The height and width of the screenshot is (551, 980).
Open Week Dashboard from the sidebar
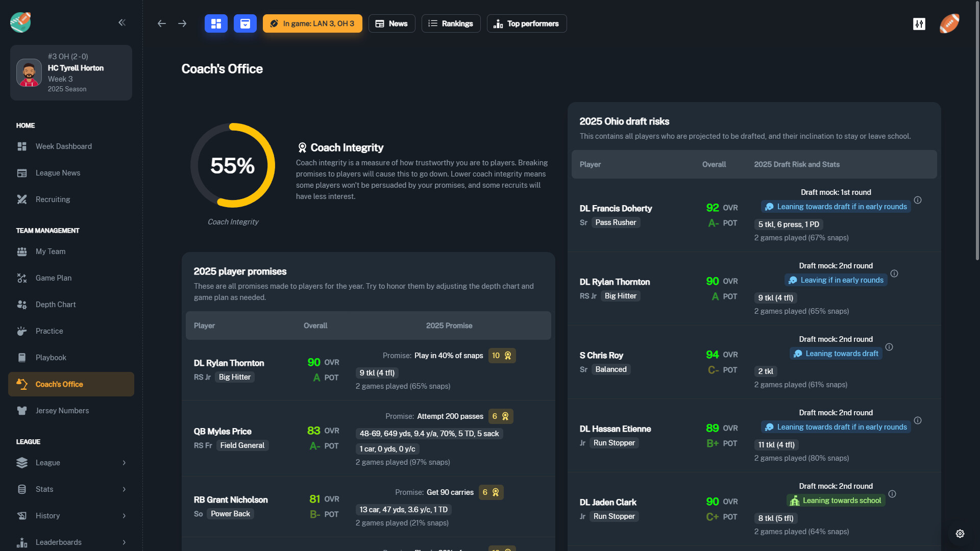point(63,146)
